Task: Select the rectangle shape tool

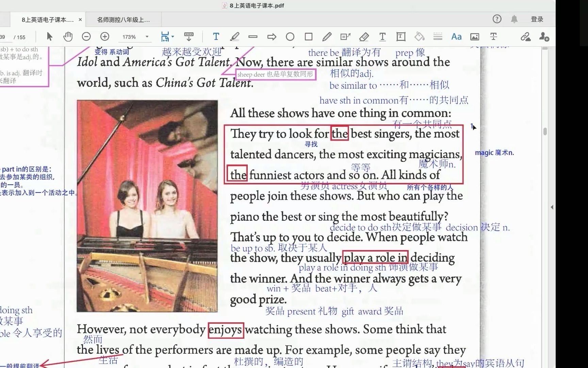Action: 309,36
